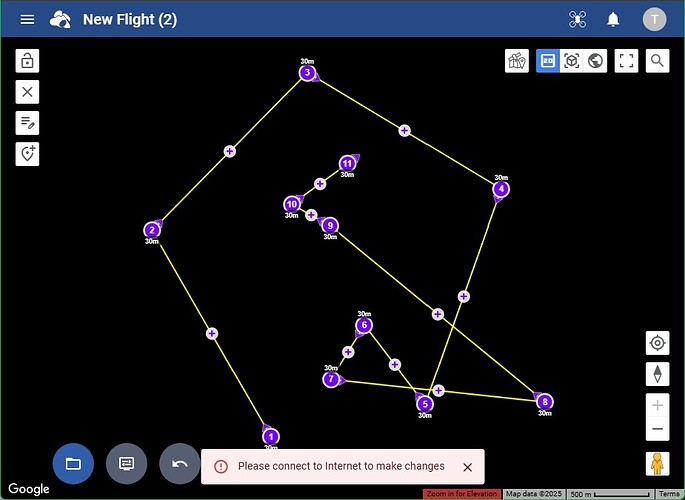This screenshot has height=500, width=685.
Task: Switch to 3D view mode
Action: click(x=571, y=61)
